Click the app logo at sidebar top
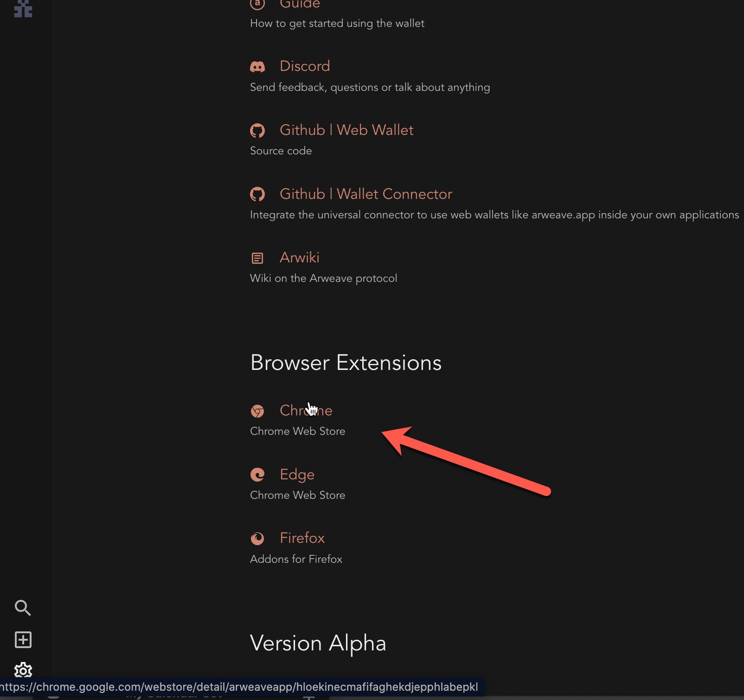This screenshot has height=700, width=744. [23, 8]
